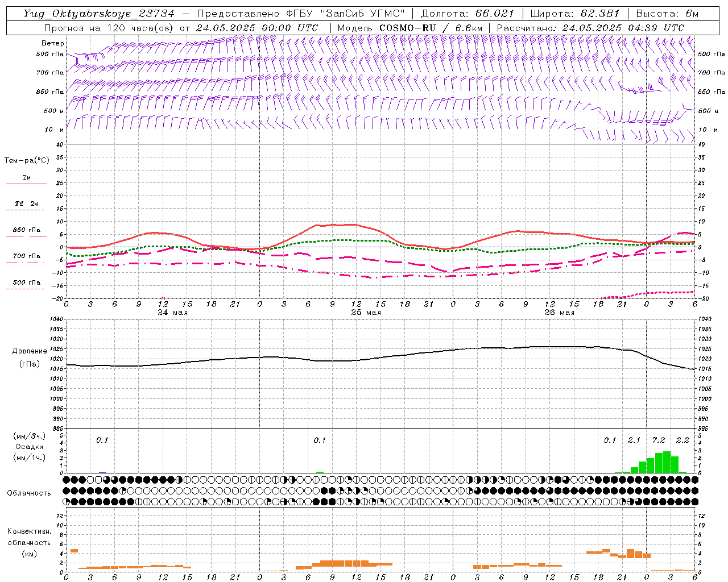728x582 pixels.
Task: Click the tallest green precipitation bar
Action: coord(667,462)
